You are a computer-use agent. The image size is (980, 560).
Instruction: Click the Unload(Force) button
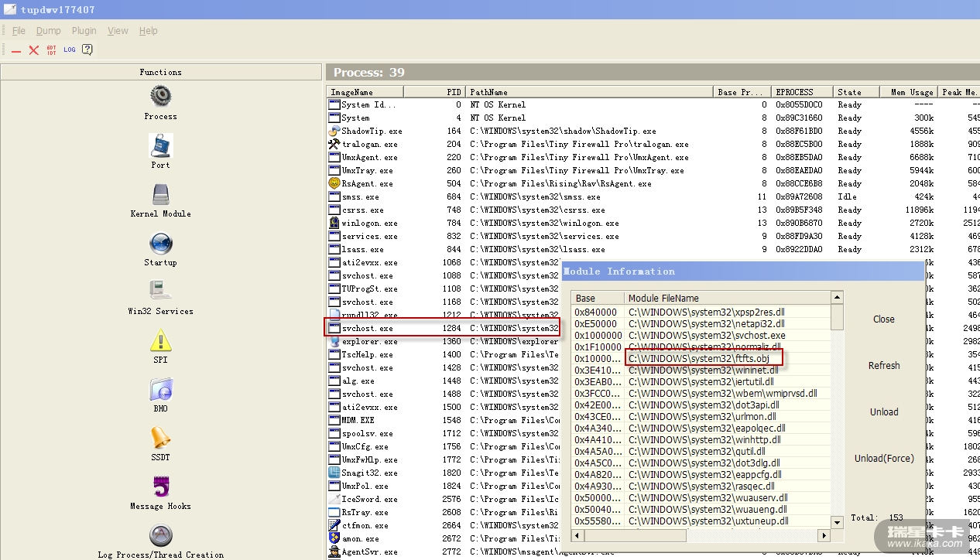pyautogui.click(x=883, y=459)
